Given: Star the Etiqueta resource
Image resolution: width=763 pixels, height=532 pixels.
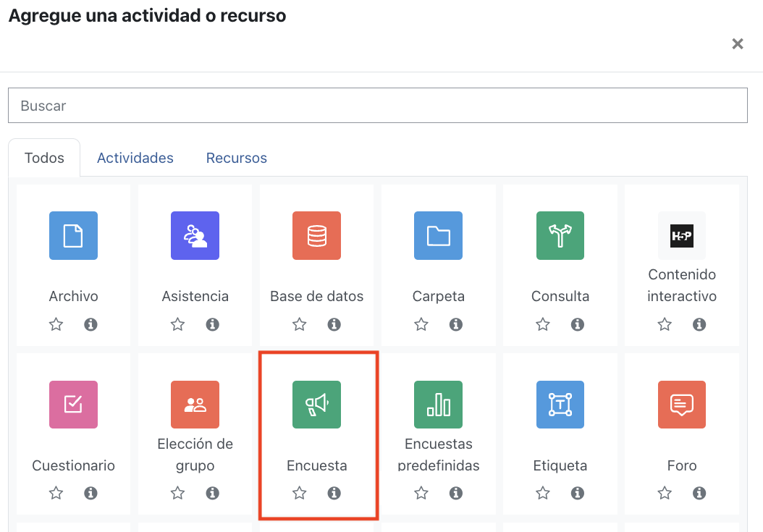Looking at the screenshot, I should pyautogui.click(x=542, y=493).
